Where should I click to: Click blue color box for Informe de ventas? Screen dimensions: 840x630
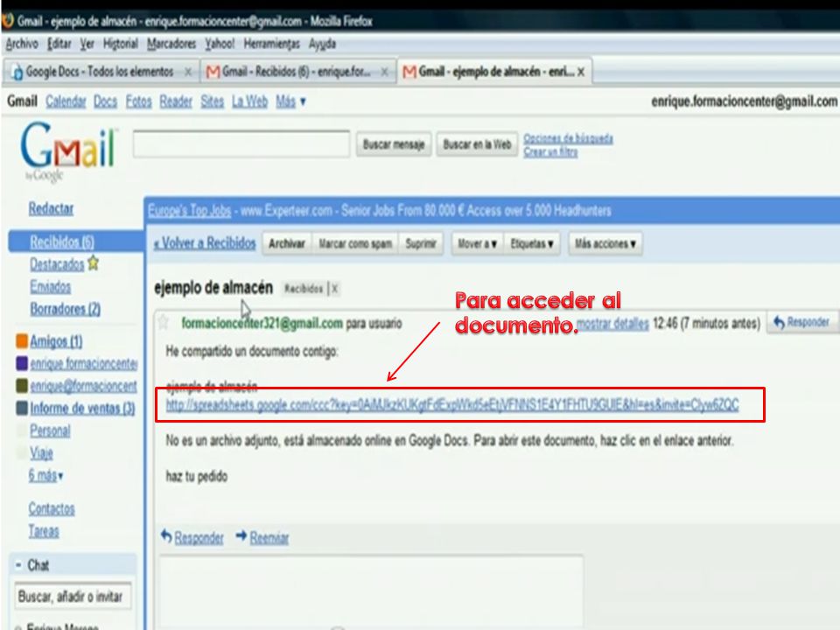[x=22, y=409]
